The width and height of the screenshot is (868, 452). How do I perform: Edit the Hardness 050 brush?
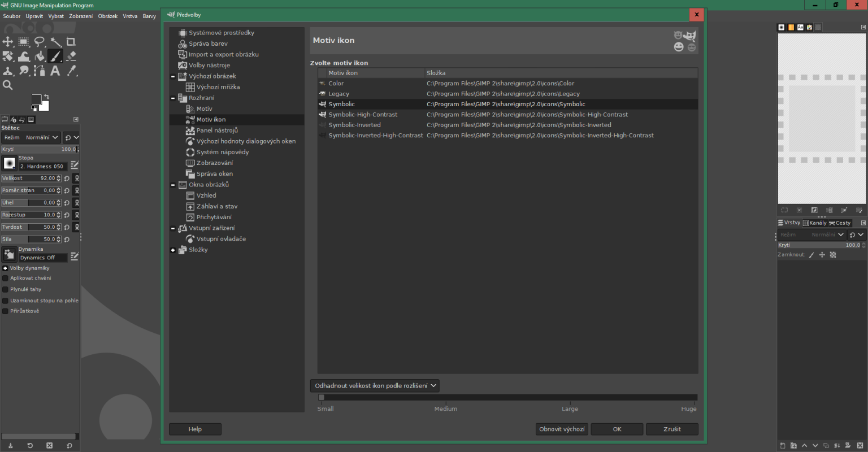tap(74, 166)
